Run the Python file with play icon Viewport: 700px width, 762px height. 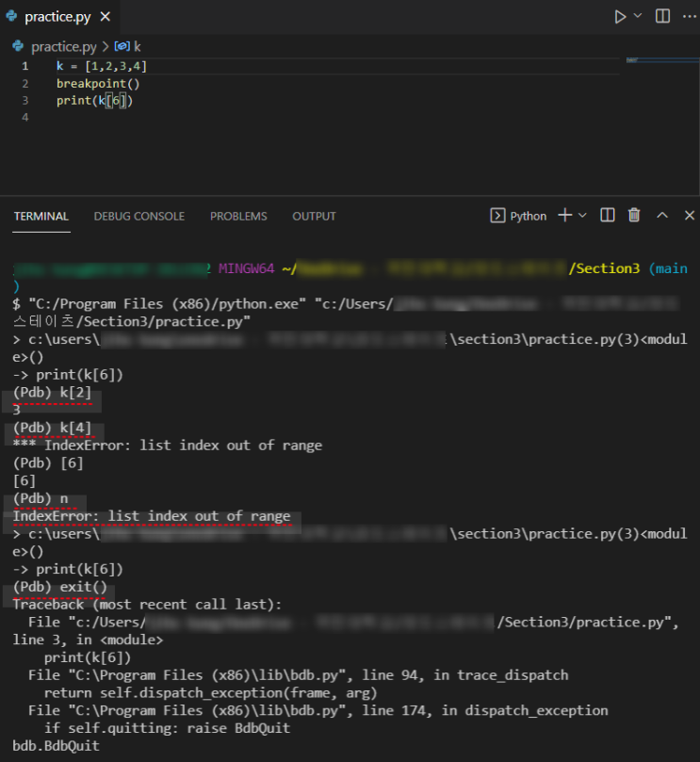(620, 17)
